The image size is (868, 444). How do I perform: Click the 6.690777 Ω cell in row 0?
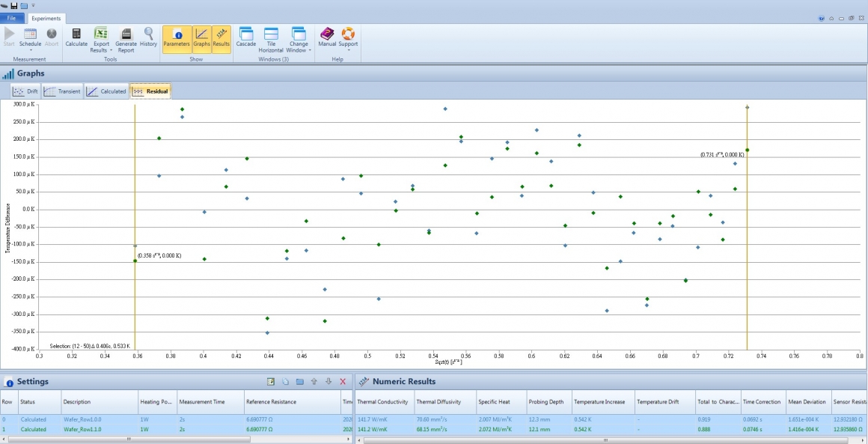point(293,419)
